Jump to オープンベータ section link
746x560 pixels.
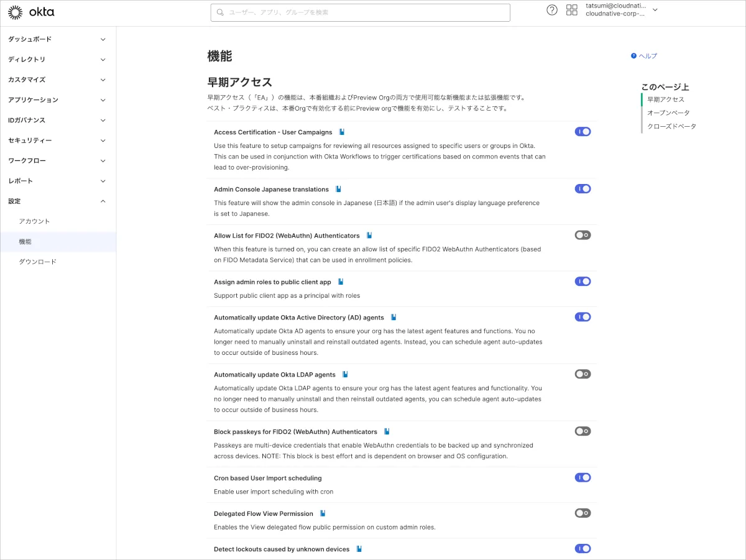point(668,113)
